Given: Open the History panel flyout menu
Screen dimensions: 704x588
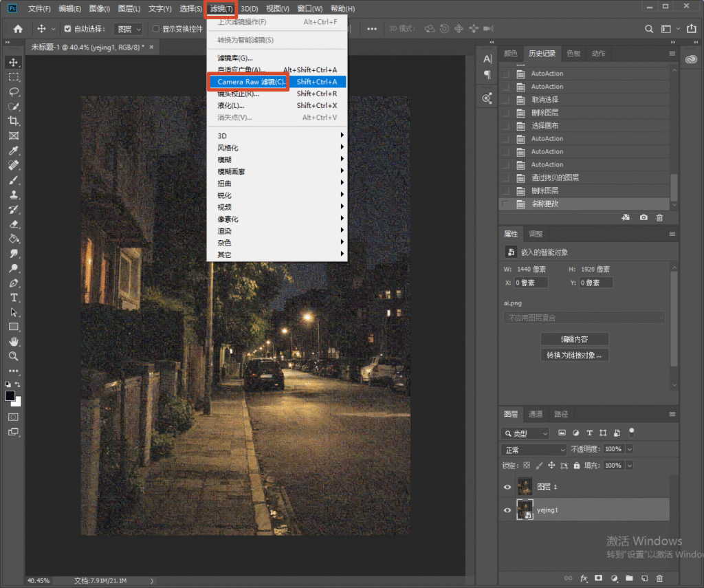Looking at the screenshot, I should pos(672,54).
